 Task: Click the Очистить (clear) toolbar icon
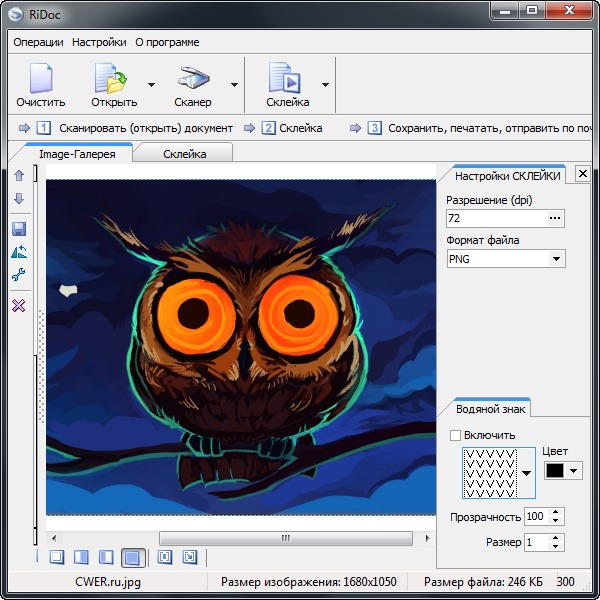41,78
